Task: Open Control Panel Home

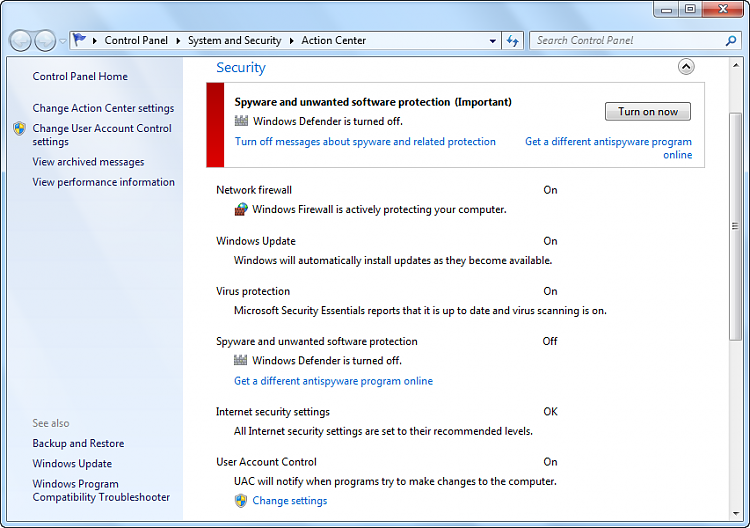Action: tap(80, 77)
